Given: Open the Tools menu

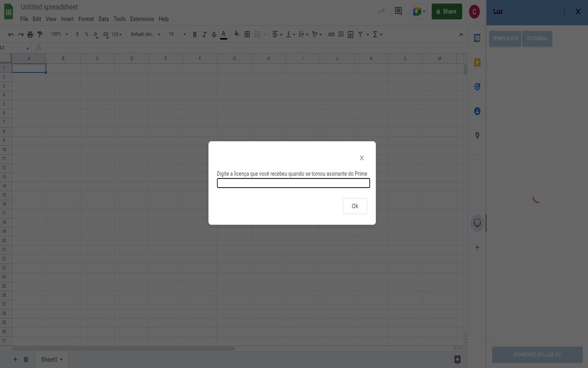Looking at the screenshot, I should 119,19.
